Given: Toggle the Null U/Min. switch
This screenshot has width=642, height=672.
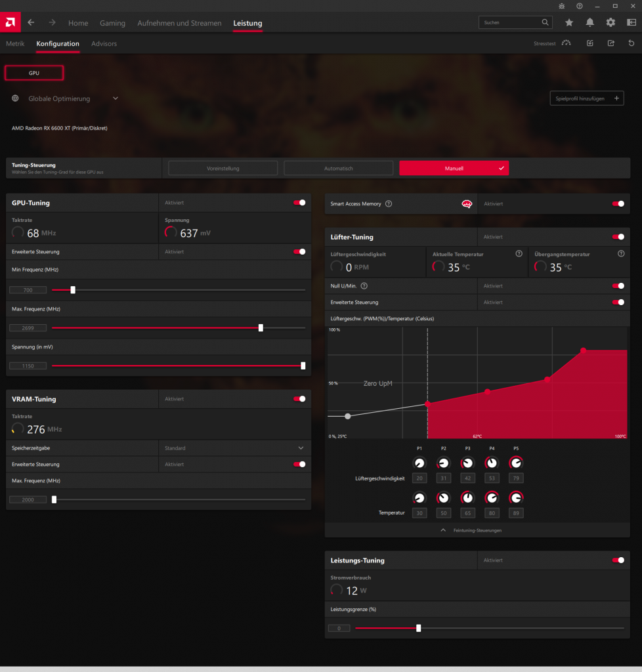Looking at the screenshot, I should coord(618,286).
